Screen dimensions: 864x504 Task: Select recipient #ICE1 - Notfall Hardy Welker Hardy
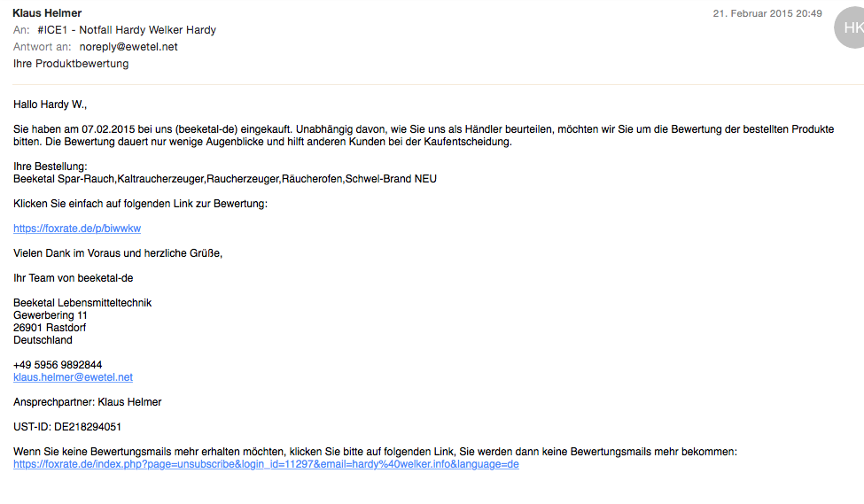click(x=127, y=30)
